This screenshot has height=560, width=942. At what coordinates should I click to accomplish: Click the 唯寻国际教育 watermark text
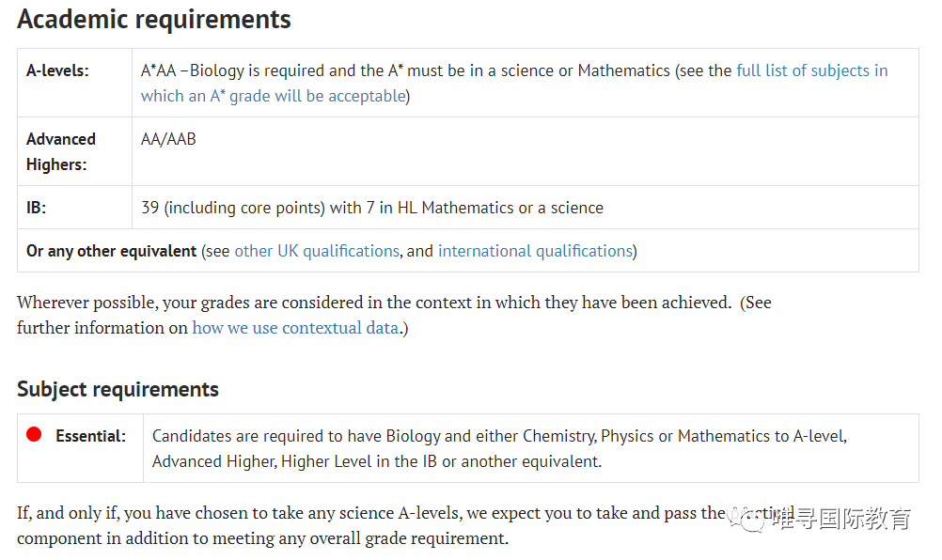(841, 519)
